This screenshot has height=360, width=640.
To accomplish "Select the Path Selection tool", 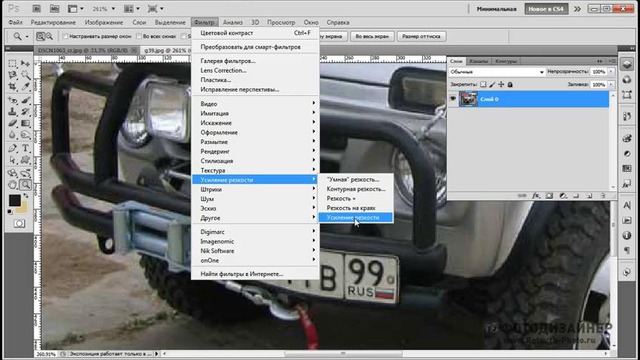I will click(13, 160).
